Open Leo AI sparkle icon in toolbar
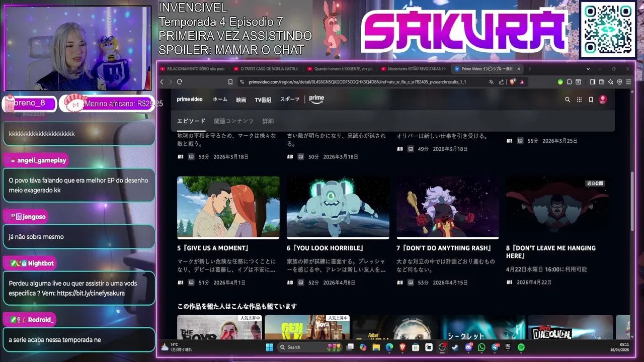This screenshot has width=644, height=362. click(610, 81)
